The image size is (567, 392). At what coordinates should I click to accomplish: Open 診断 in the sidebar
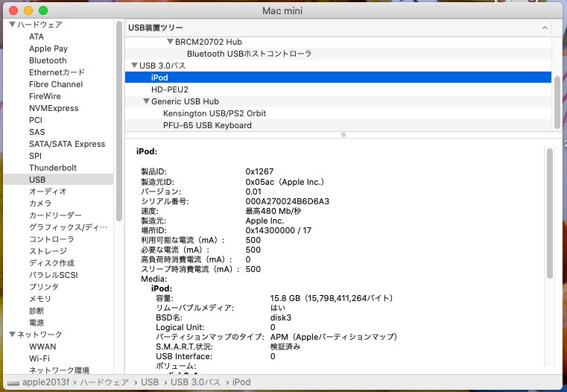(37, 311)
